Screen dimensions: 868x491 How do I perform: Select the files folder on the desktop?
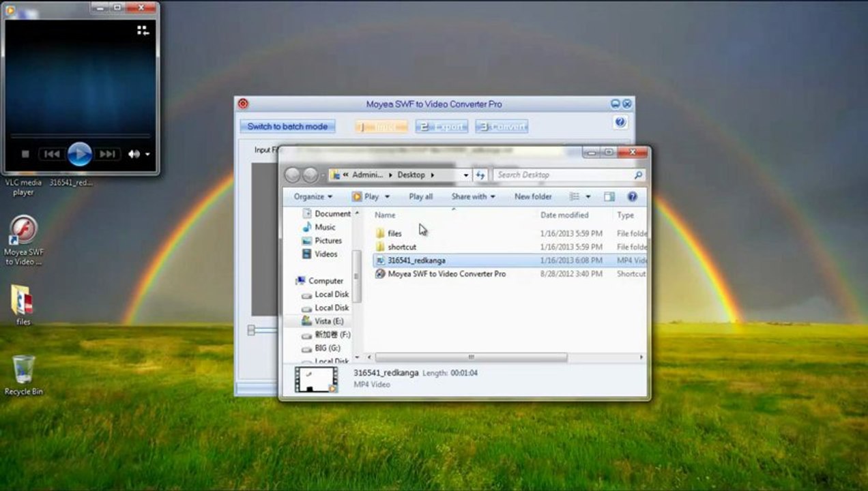coord(23,305)
